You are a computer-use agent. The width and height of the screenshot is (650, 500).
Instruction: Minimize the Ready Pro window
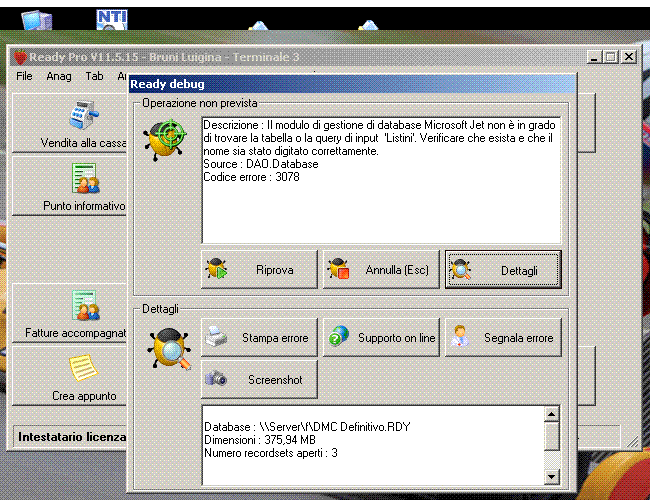pyautogui.click(x=594, y=57)
